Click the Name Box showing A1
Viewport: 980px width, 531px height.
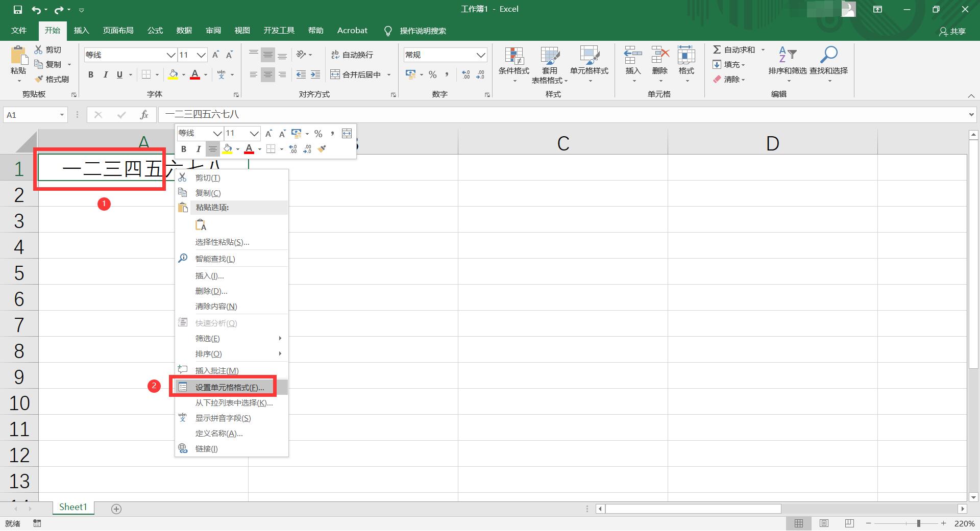coord(36,115)
